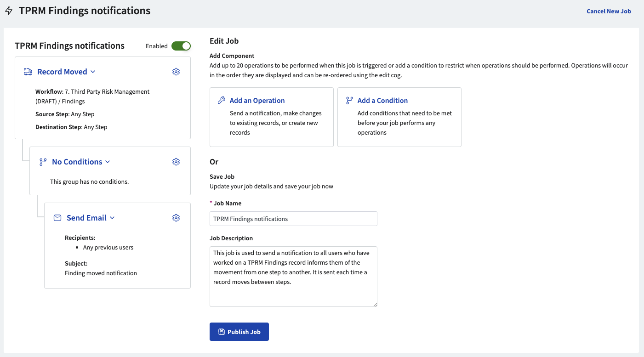
Task: Click inside the Job Description text area
Action: point(293,277)
